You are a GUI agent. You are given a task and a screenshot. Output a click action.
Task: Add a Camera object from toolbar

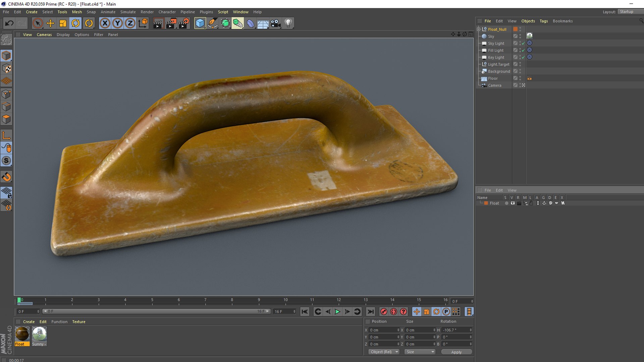click(276, 23)
